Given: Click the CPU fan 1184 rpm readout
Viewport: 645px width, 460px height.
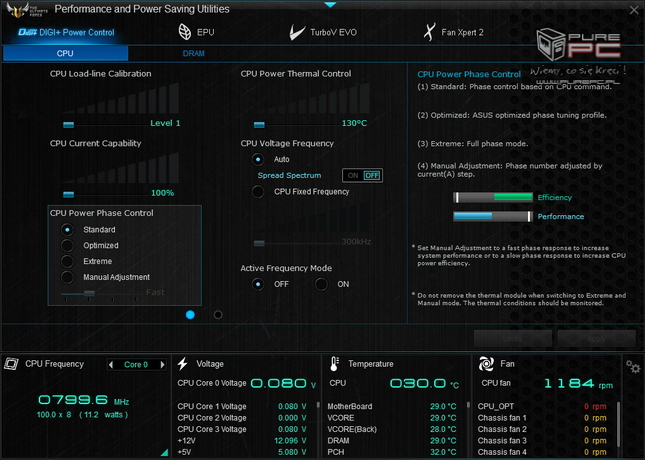Looking at the screenshot, I should [x=578, y=384].
